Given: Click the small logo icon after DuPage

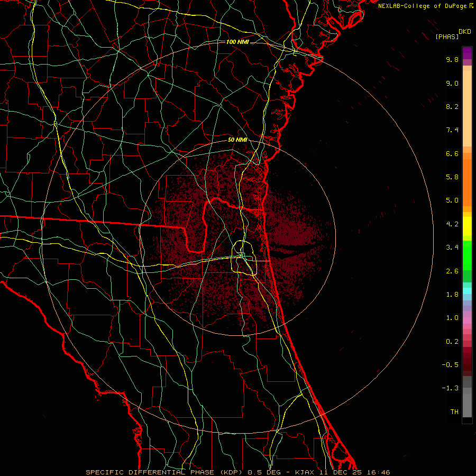Looking at the screenshot, I should click(x=471, y=6).
